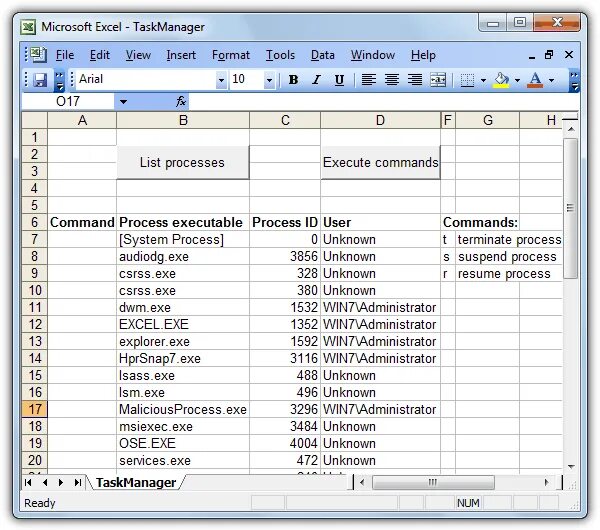Open the Help menu
This screenshot has width=600, height=530.
pyautogui.click(x=423, y=55)
